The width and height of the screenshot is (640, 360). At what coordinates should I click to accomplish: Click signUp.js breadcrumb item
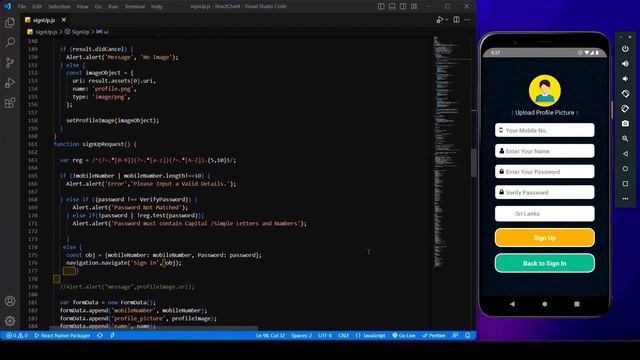tap(46, 32)
